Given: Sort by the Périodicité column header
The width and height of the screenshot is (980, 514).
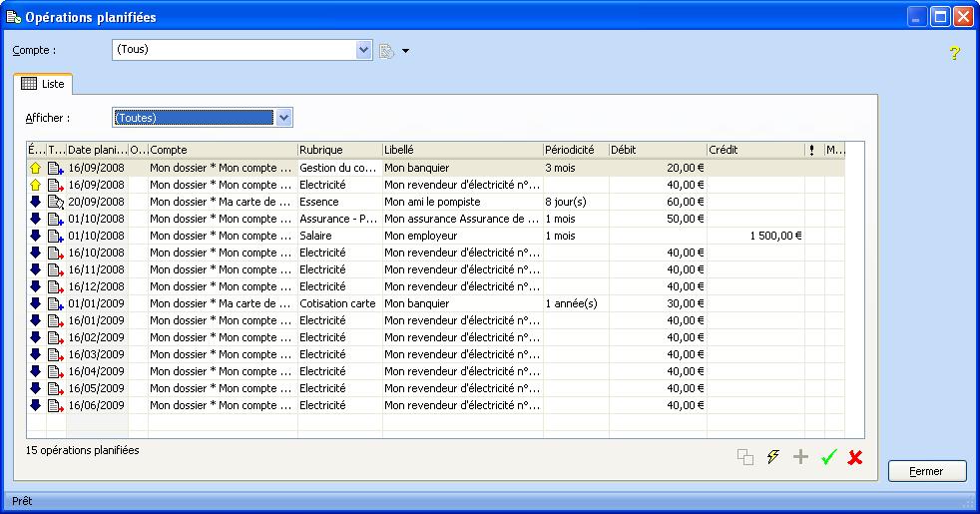Looking at the screenshot, I should pyautogui.click(x=575, y=150).
